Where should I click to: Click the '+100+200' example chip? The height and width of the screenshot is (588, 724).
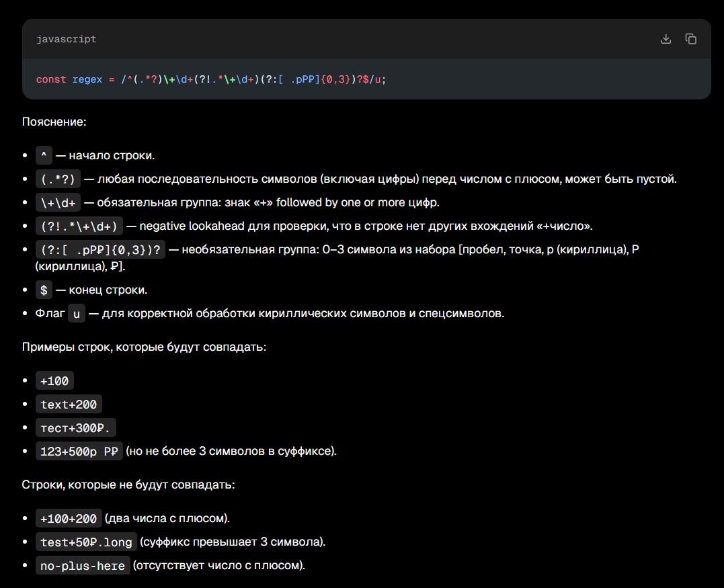pos(69,519)
